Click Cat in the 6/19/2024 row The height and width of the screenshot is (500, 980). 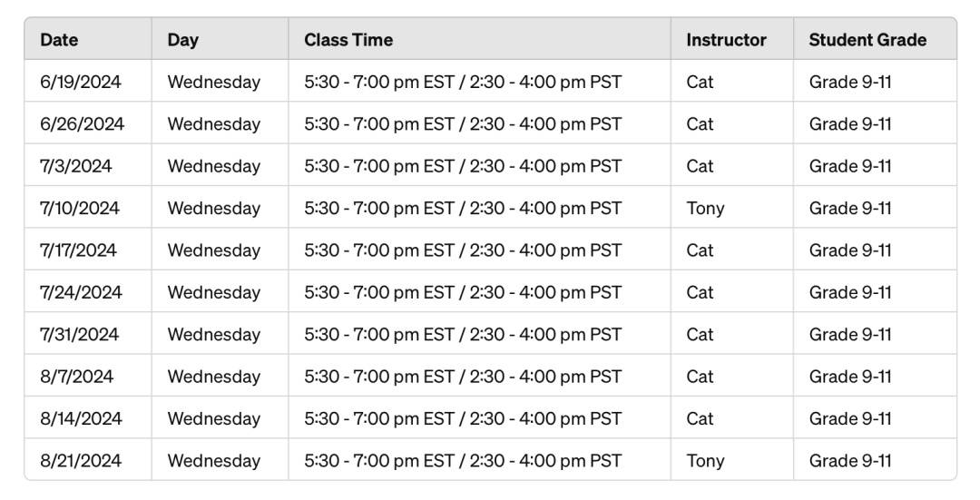700,82
